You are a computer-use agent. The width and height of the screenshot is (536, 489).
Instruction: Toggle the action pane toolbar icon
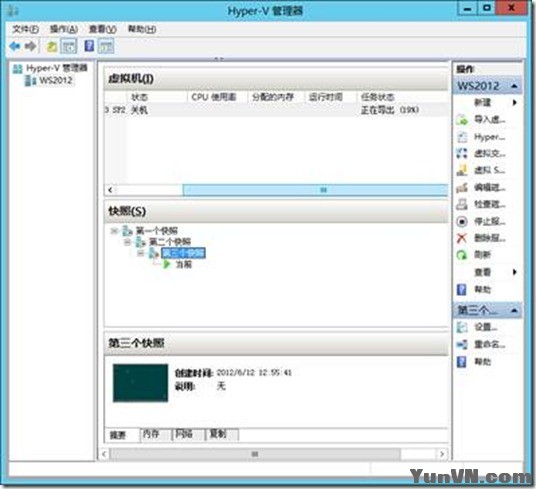pyautogui.click(x=106, y=46)
